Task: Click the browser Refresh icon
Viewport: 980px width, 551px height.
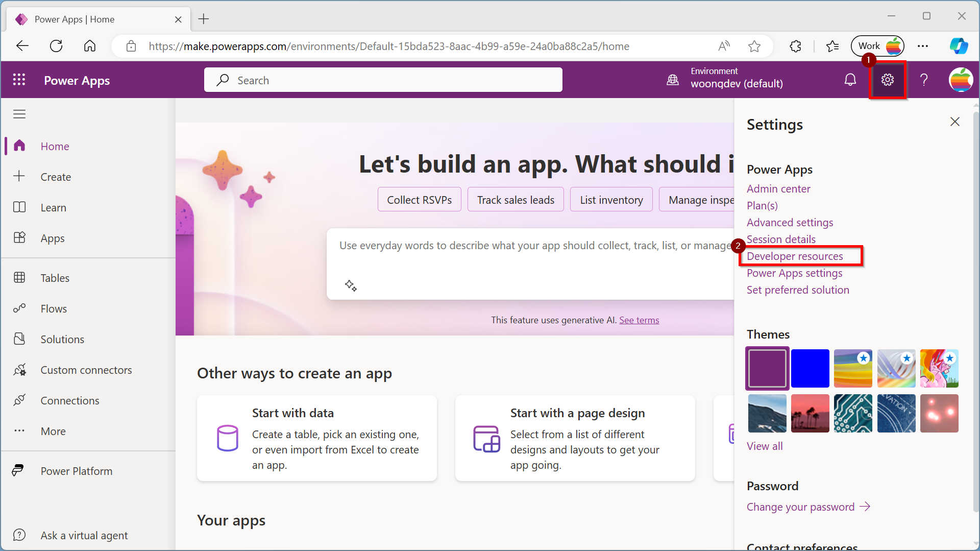Action: coord(56,46)
